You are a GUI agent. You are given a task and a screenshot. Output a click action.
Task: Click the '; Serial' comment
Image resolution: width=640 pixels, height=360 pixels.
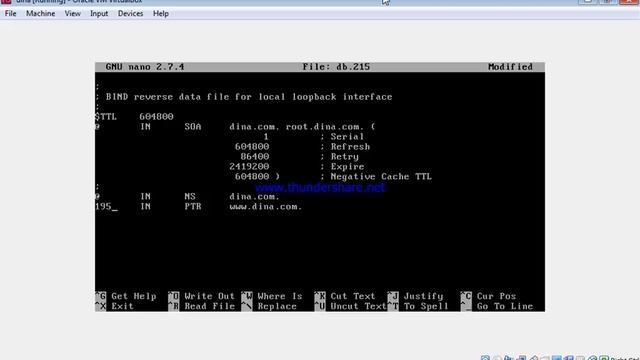[342, 137]
